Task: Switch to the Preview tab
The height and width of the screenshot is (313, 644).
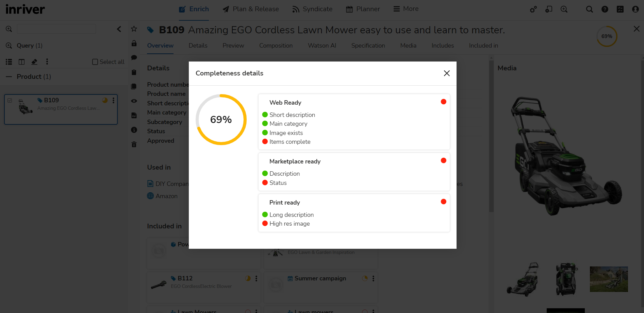Action: (x=233, y=46)
